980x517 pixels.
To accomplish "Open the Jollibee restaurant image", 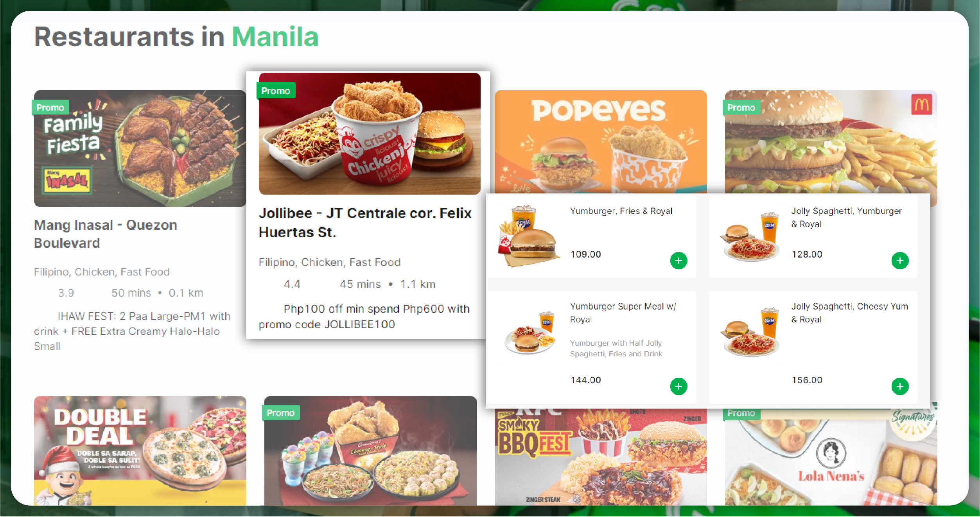I will (370, 133).
